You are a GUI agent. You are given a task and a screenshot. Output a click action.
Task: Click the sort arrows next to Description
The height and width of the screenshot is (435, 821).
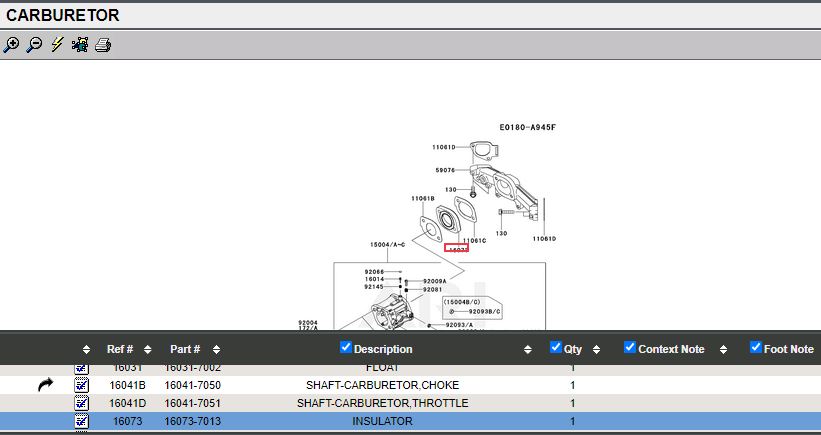(528, 350)
